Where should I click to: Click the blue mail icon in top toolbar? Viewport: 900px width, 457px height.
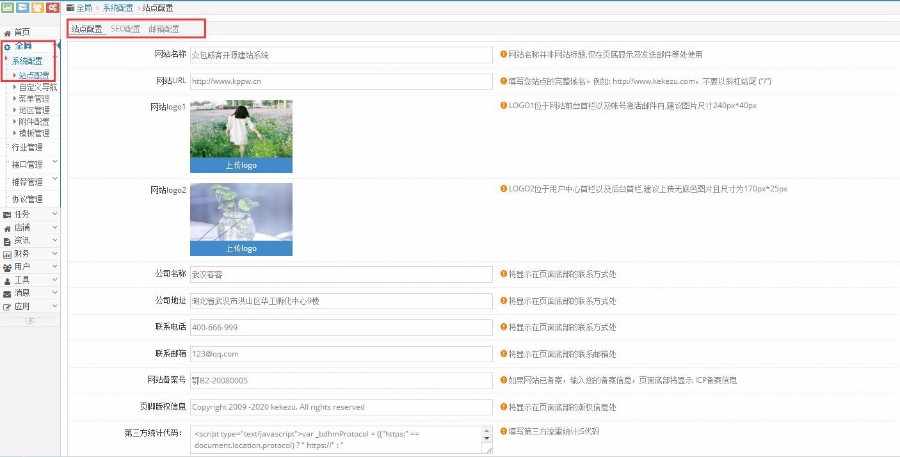coord(22,7)
